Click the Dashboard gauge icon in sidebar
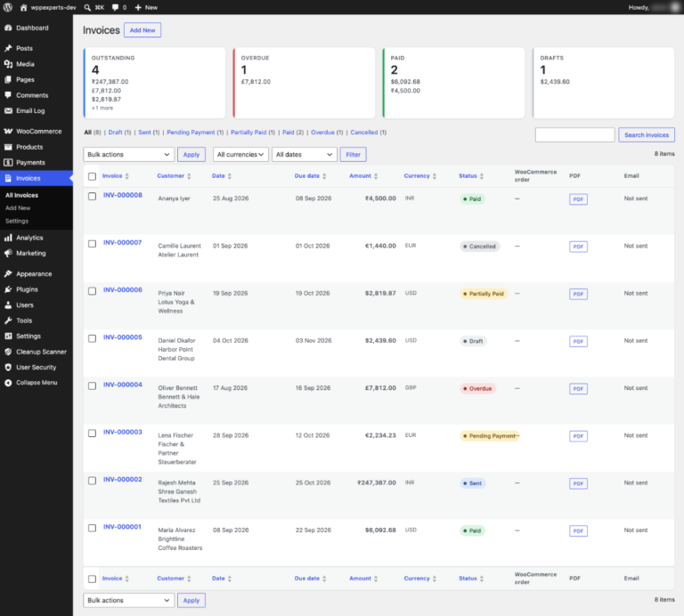Image resolution: width=684 pixels, height=616 pixels. point(8,28)
